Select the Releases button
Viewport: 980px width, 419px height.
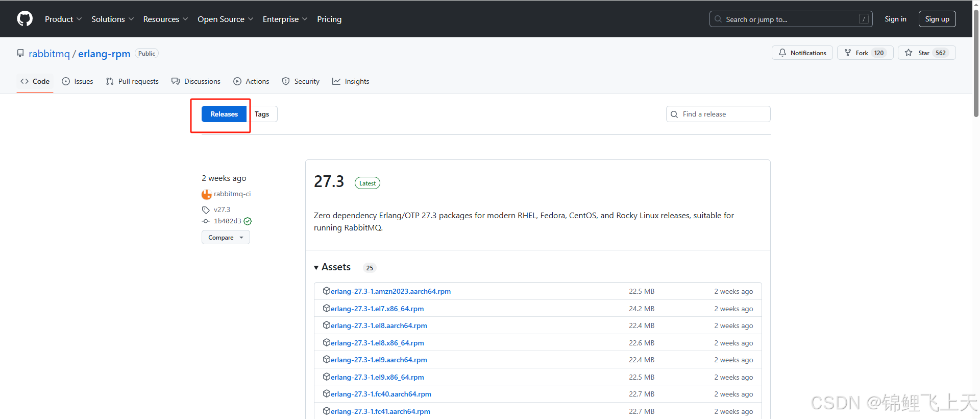tap(224, 114)
